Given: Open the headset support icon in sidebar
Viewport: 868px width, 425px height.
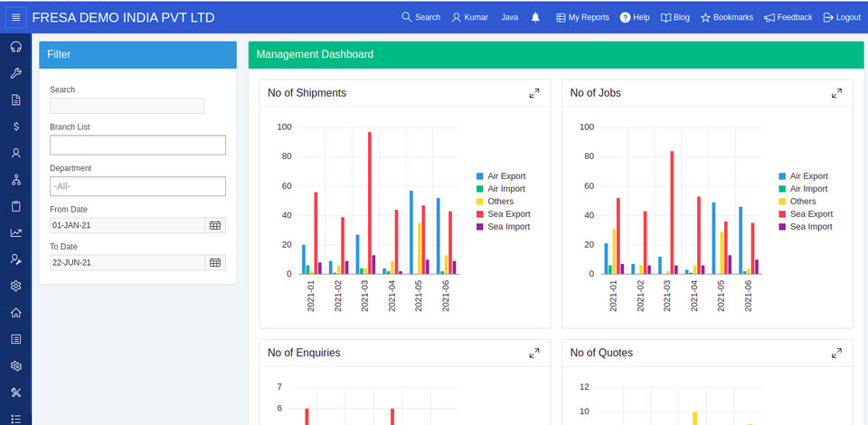Looking at the screenshot, I should pos(15,47).
